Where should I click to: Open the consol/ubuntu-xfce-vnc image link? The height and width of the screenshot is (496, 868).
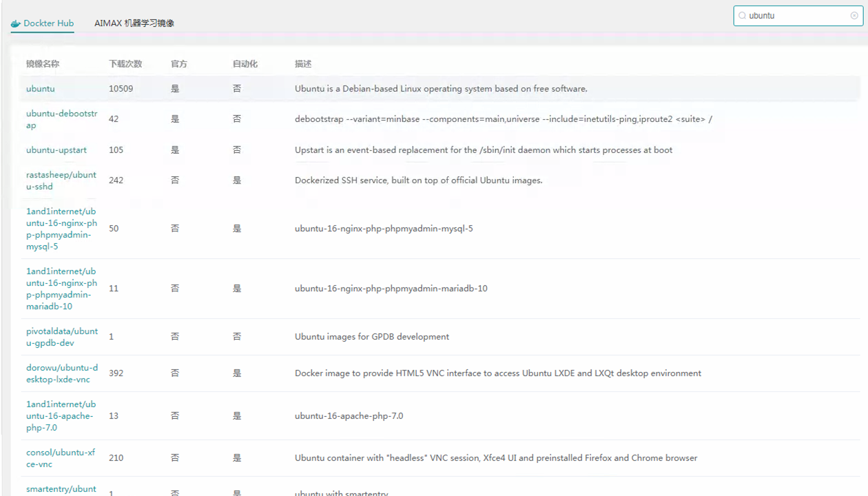61,458
